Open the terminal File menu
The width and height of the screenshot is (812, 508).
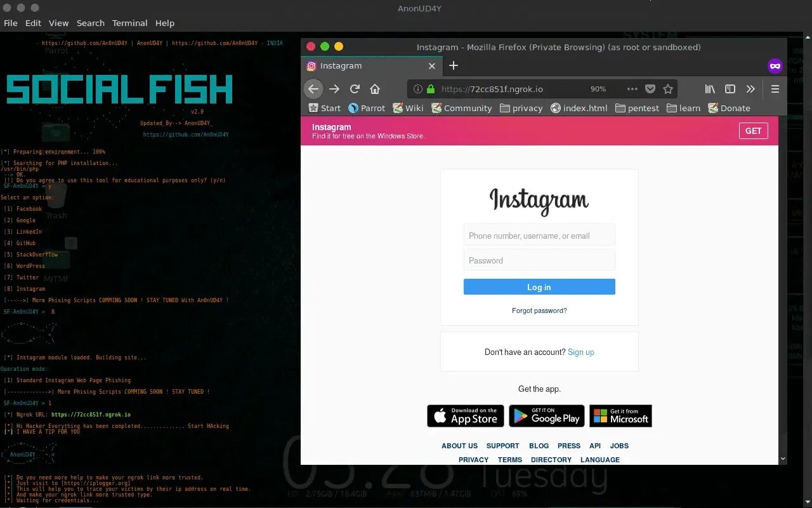tap(11, 23)
